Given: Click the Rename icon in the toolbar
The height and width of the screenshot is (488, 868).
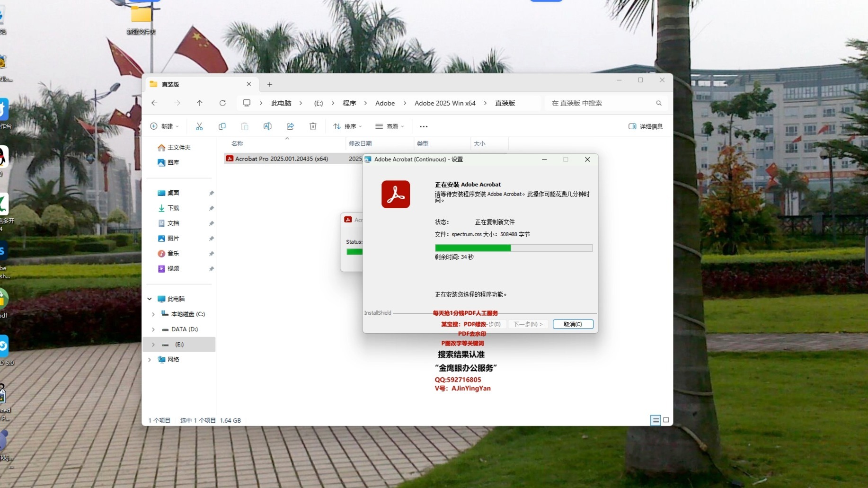Looking at the screenshot, I should [267, 126].
